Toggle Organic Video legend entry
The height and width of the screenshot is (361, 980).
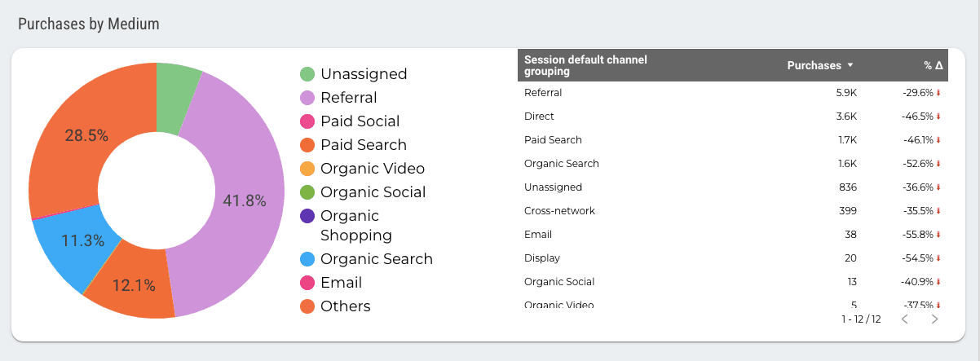pyautogui.click(x=372, y=169)
